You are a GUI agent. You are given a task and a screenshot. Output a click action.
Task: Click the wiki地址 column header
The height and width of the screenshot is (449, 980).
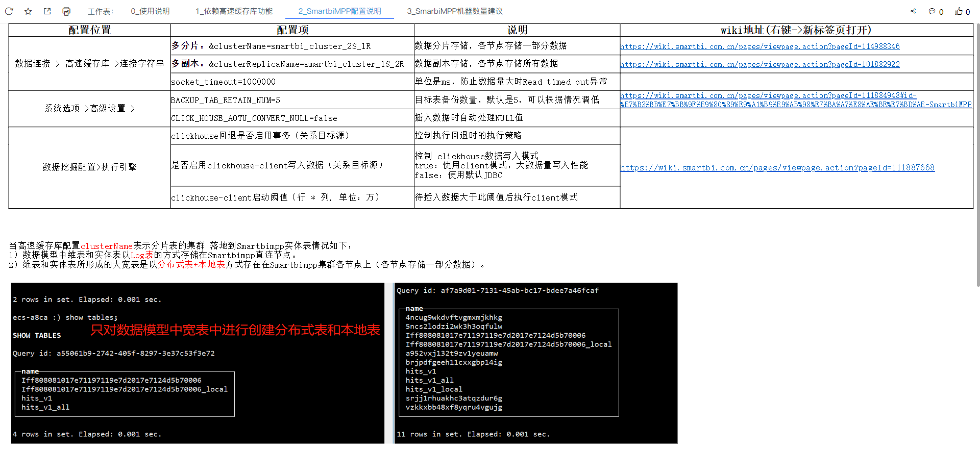796,30
